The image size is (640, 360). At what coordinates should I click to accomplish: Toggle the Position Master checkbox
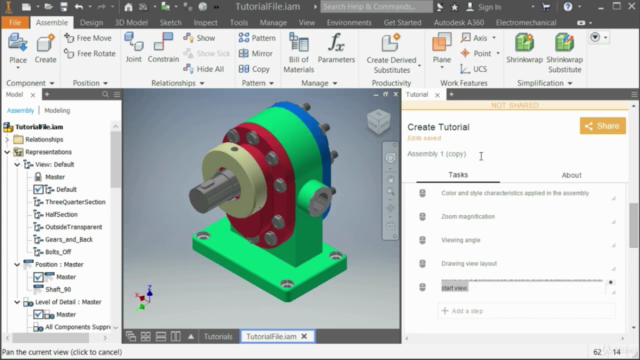coord(38,277)
